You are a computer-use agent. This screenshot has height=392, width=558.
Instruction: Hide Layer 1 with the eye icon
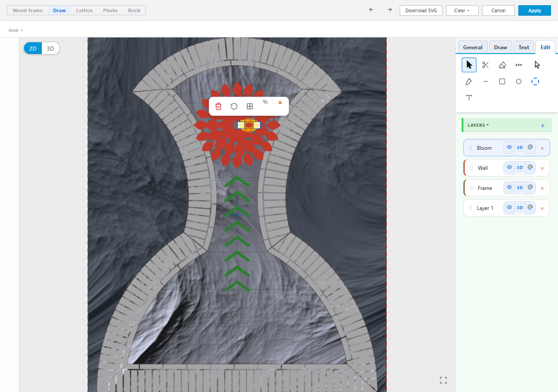[509, 207]
